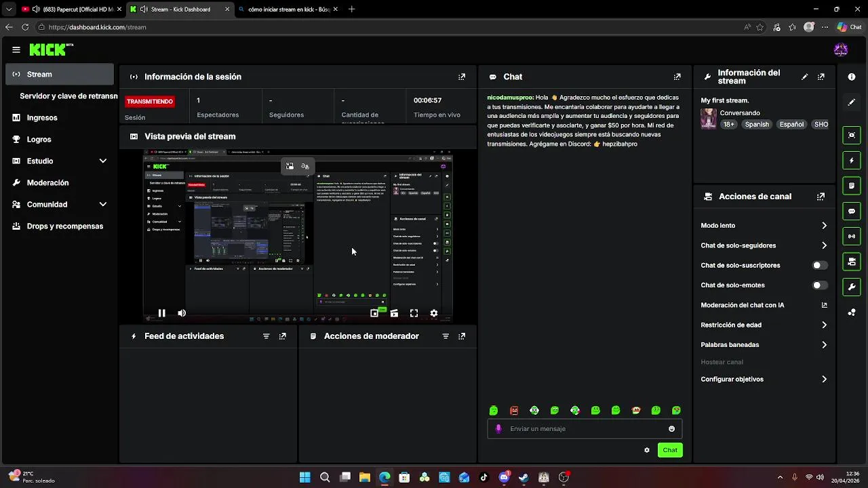Open Drops y recompensas page
This screenshot has width=868, height=488.
tap(60, 226)
